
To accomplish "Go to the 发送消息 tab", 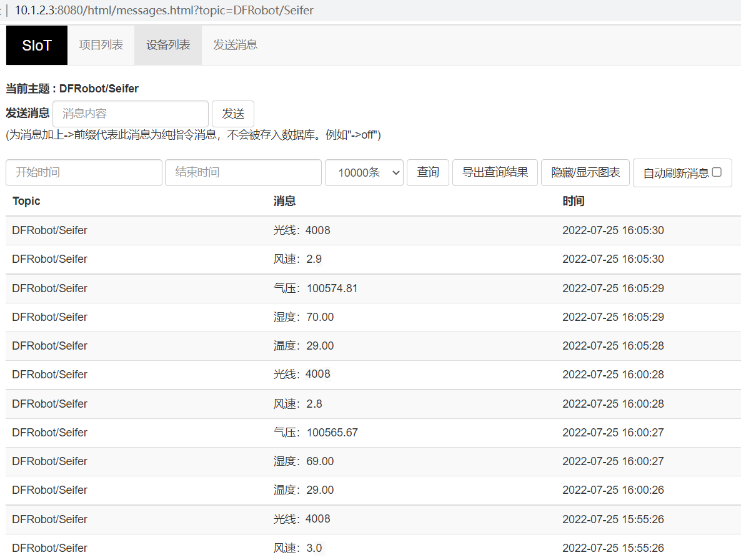I will (236, 46).
